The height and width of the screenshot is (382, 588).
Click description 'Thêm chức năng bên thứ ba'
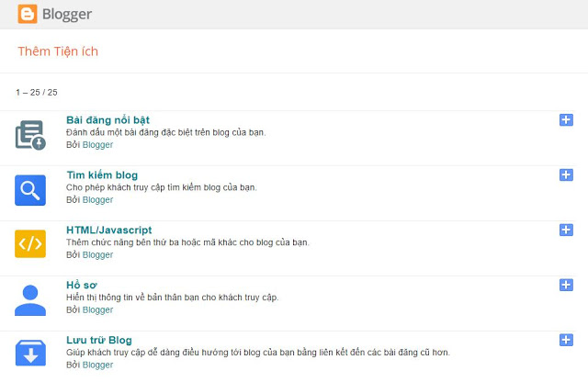187,242
